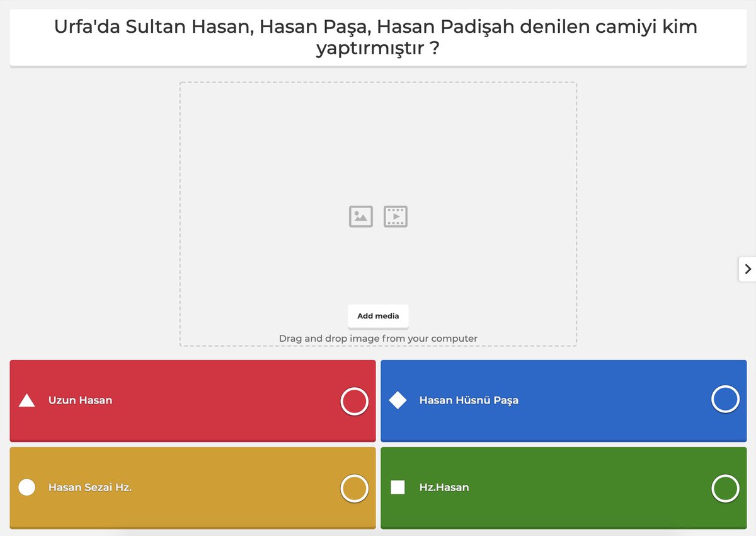This screenshot has width=756, height=536.
Task: Select the square icon on Hz.Hasan answer
Action: point(398,486)
